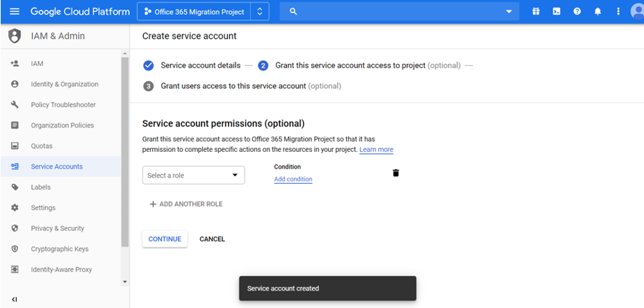Open notifications bell

[597, 12]
